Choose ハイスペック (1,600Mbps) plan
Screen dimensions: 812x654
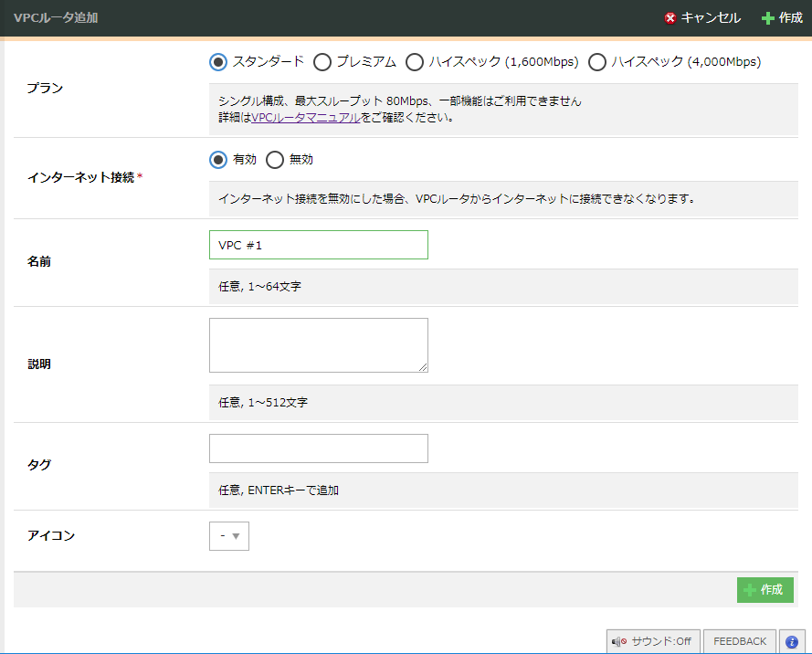tap(414, 62)
